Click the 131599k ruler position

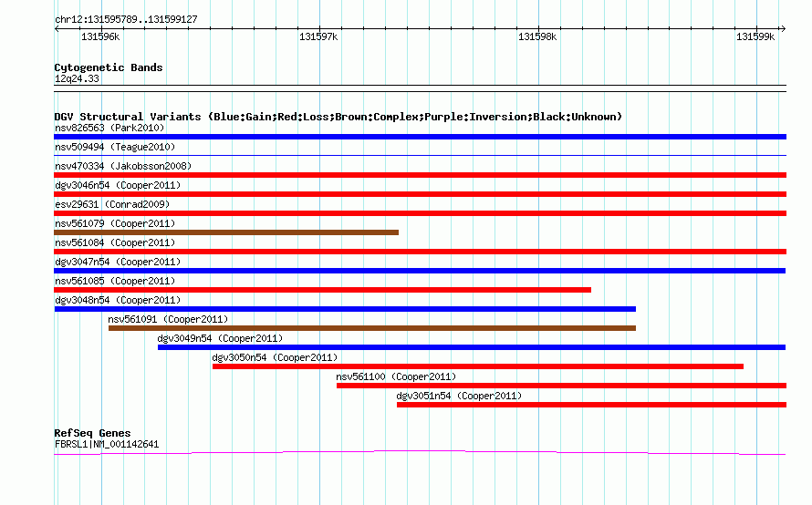click(x=755, y=36)
